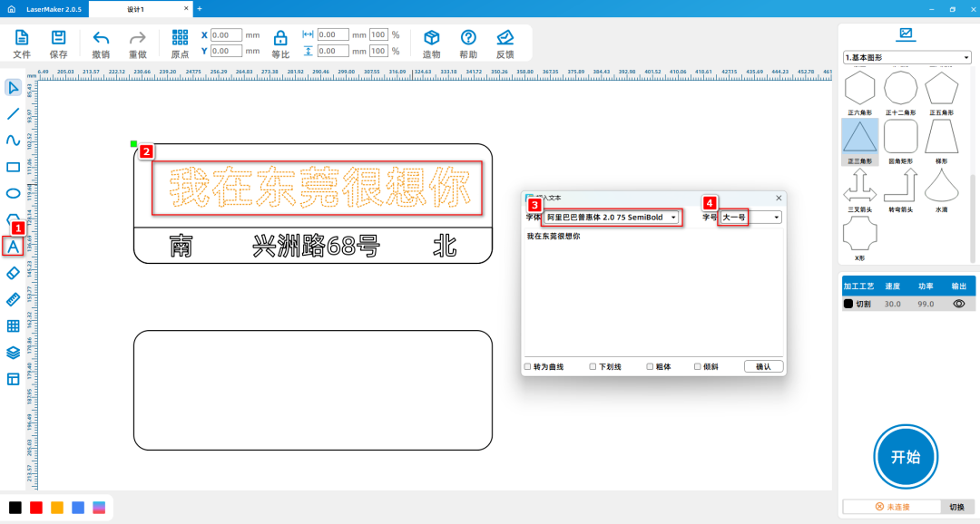980x524 pixels.
Task: Open the 字号 size dropdown
Action: (x=776, y=218)
